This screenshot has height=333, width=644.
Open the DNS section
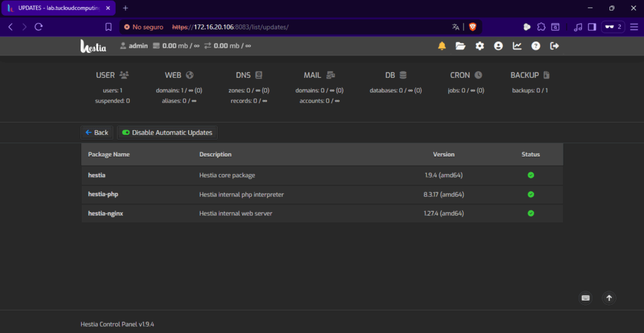coord(249,75)
